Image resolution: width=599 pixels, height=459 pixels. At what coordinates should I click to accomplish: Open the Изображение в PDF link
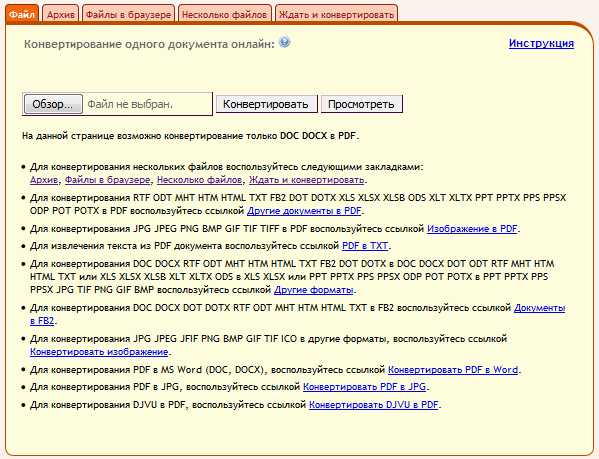pyautogui.click(x=472, y=229)
